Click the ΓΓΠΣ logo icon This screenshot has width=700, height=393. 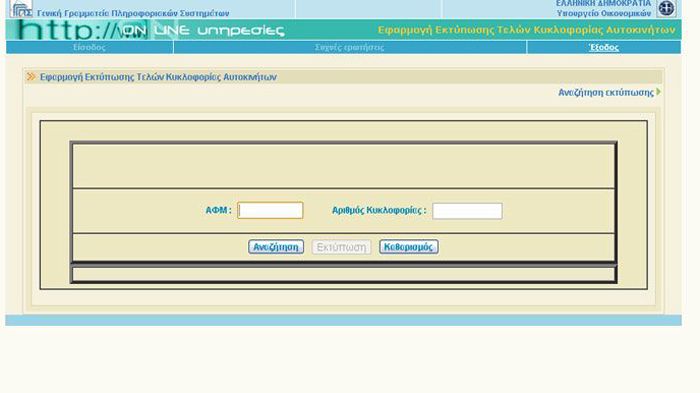(21, 8)
